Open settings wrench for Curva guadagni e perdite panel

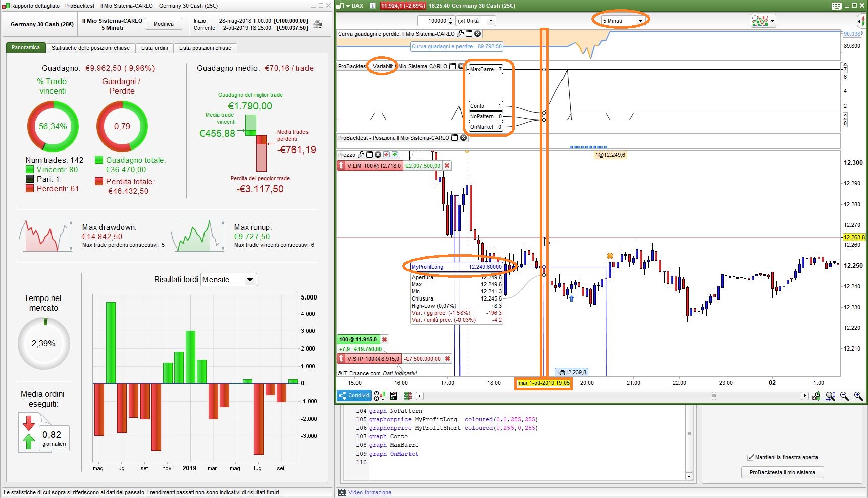[460, 34]
